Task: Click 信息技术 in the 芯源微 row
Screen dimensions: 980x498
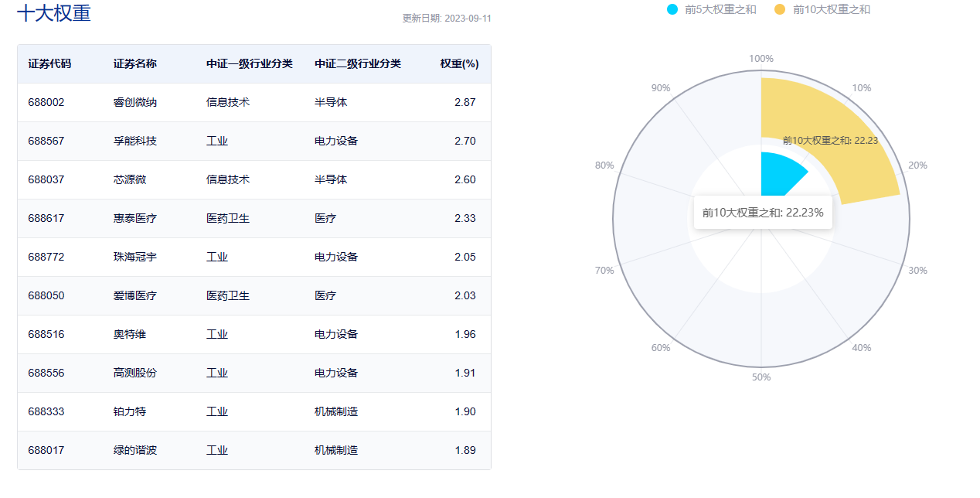Action: (x=227, y=179)
